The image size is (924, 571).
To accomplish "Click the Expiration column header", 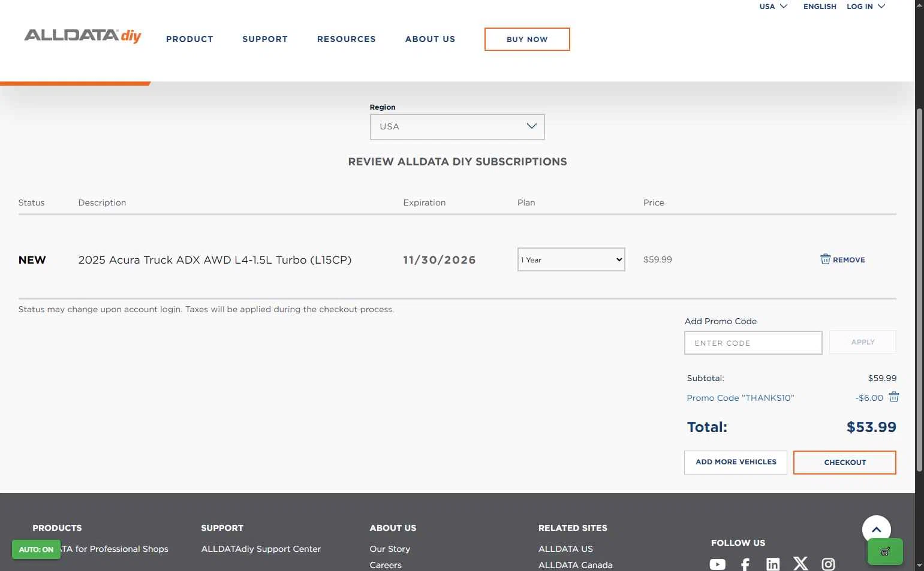I will (425, 203).
